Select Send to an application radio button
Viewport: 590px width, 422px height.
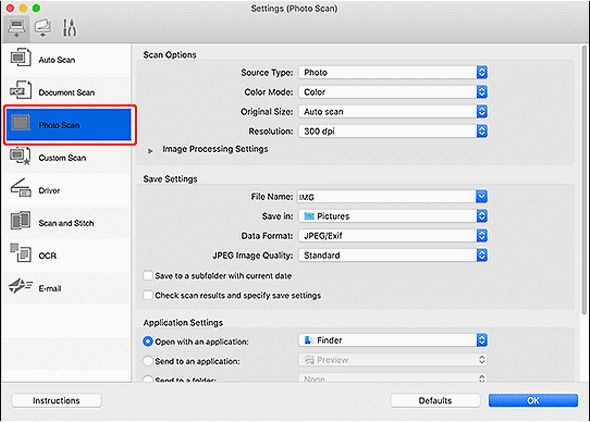tap(148, 361)
